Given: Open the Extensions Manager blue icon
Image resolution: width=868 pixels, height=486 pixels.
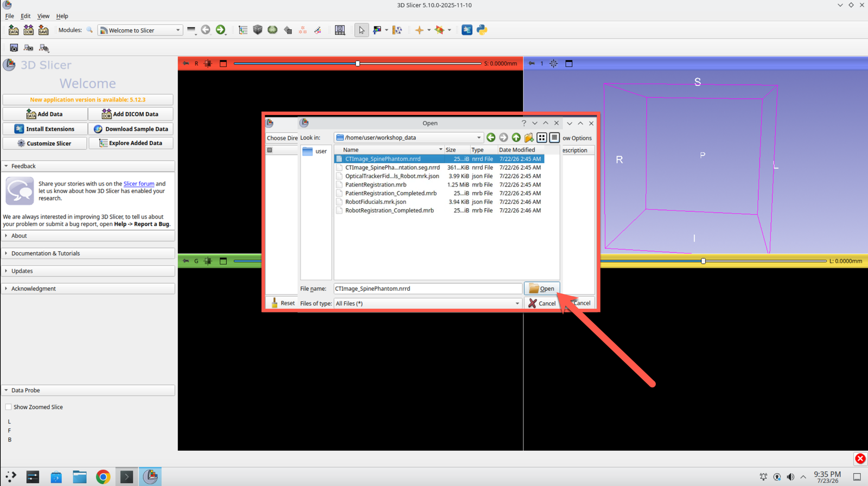Looking at the screenshot, I should (467, 30).
